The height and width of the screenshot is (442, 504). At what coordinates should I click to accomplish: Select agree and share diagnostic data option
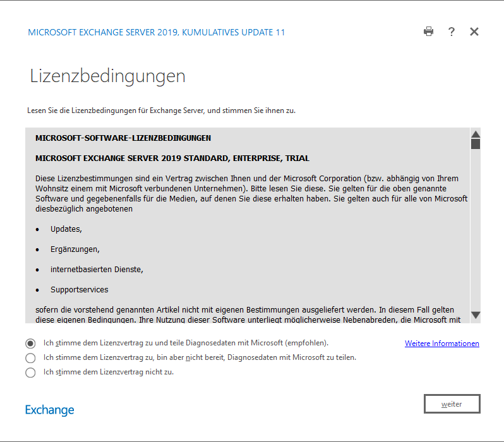pos(30,343)
